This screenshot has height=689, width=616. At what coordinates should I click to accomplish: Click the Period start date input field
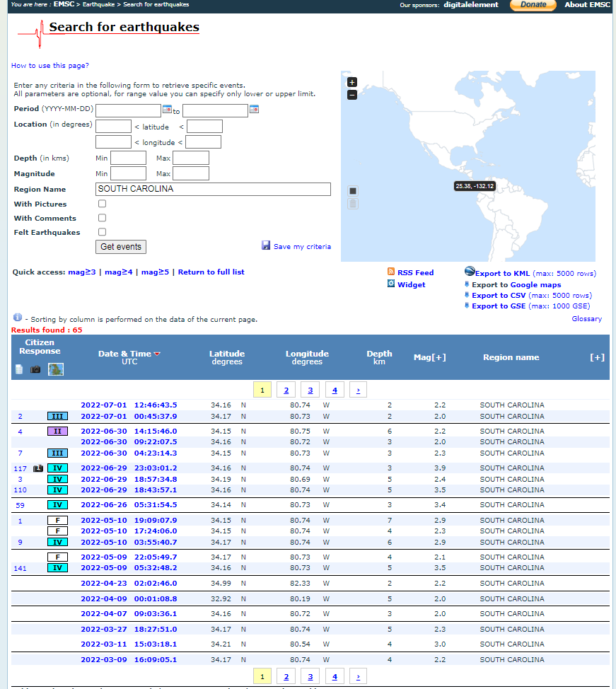tap(128, 110)
